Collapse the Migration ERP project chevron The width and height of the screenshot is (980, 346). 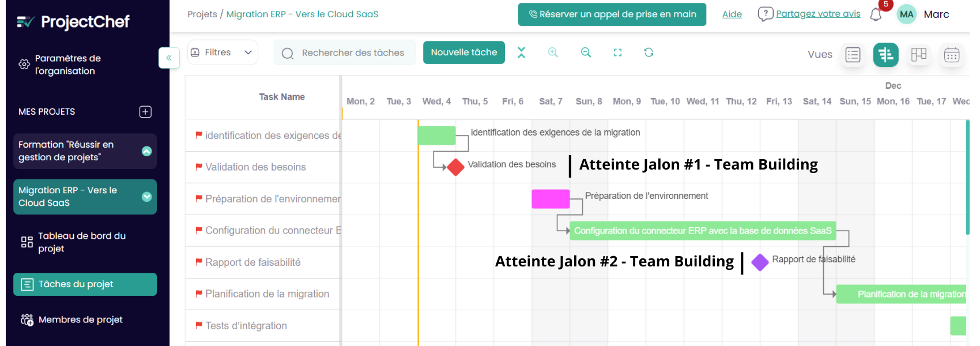click(147, 197)
